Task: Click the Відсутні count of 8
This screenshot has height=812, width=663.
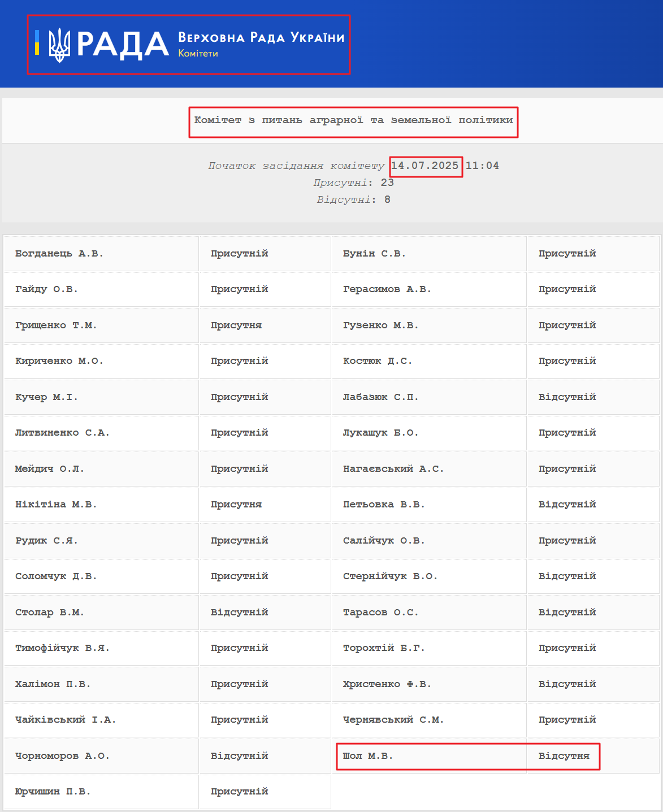Action: tap(387, 199)
